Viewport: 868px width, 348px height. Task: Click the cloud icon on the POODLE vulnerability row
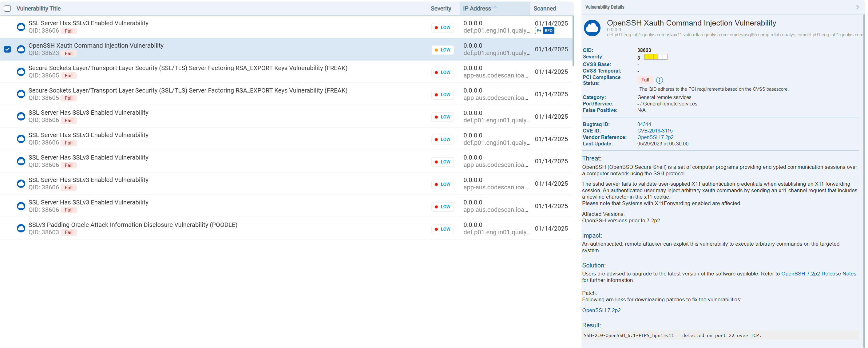[21, 228]
